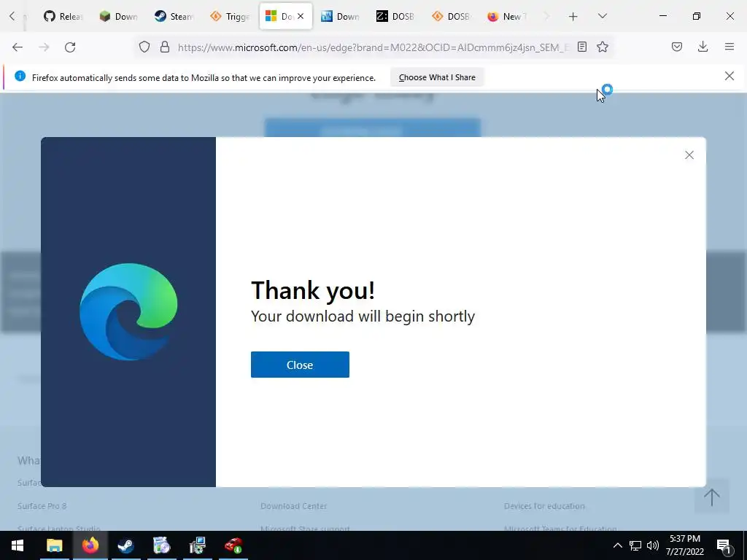Toggle Reader View icon in address bar
The image size is (747, 560).
pos(581,47)
